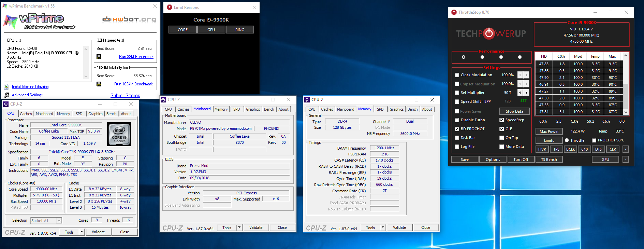Click the Intel Core i9 X-series badge
The height and width of the screenshot is (249, 644).
click(x=119, y=134)
